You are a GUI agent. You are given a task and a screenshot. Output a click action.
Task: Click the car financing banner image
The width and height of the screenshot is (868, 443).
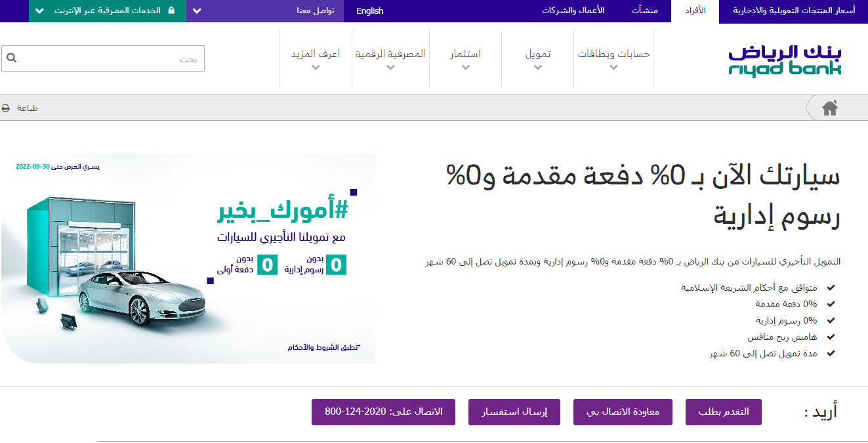pyautogui.click(x=188, y=259)
